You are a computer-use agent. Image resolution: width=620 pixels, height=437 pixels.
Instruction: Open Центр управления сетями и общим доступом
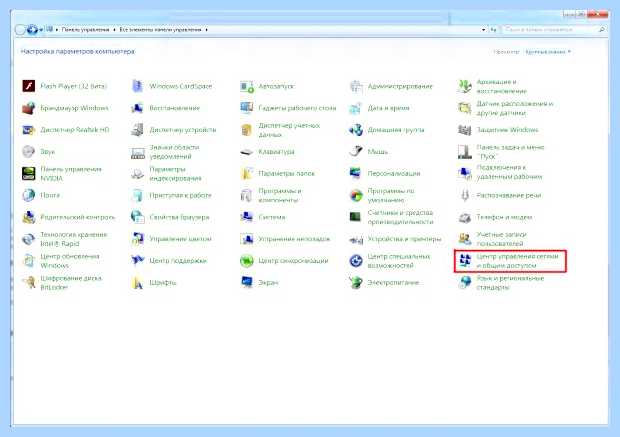509,261
